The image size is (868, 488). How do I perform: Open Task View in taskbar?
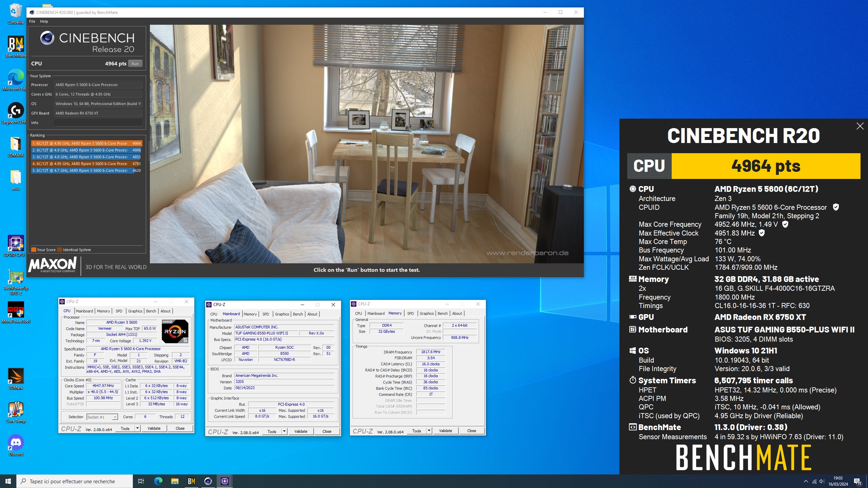[x=141, y=481]
